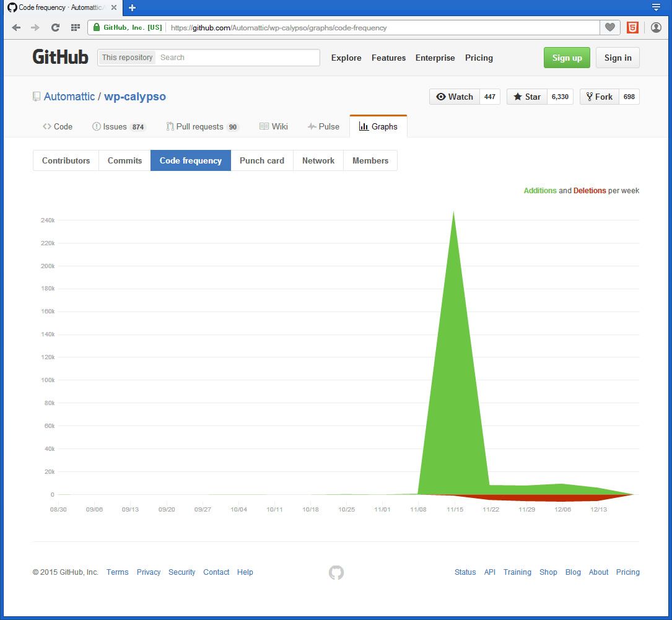Image resolution: width=672 pixels, height=620 pixels.
Task: Switch to the Wiki tab
Action: point(273,126)
